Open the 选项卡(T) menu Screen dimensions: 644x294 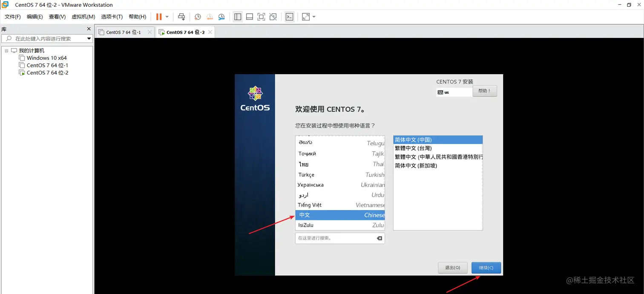tap(112, 17)
